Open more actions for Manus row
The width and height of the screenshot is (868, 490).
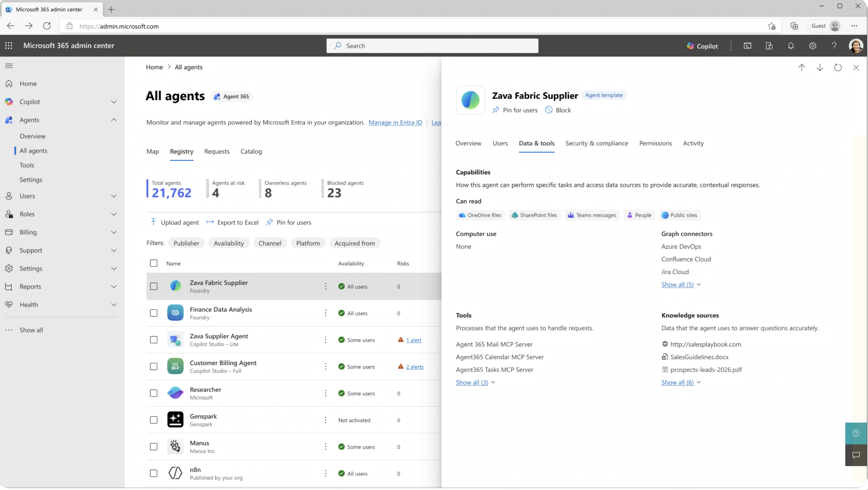coord(325,447)
